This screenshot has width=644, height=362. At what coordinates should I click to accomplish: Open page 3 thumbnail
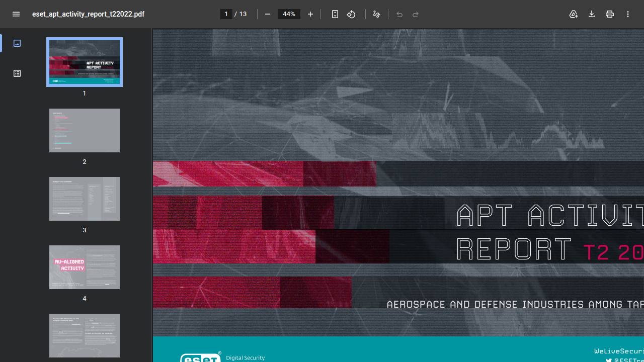(x=85, y=199)
